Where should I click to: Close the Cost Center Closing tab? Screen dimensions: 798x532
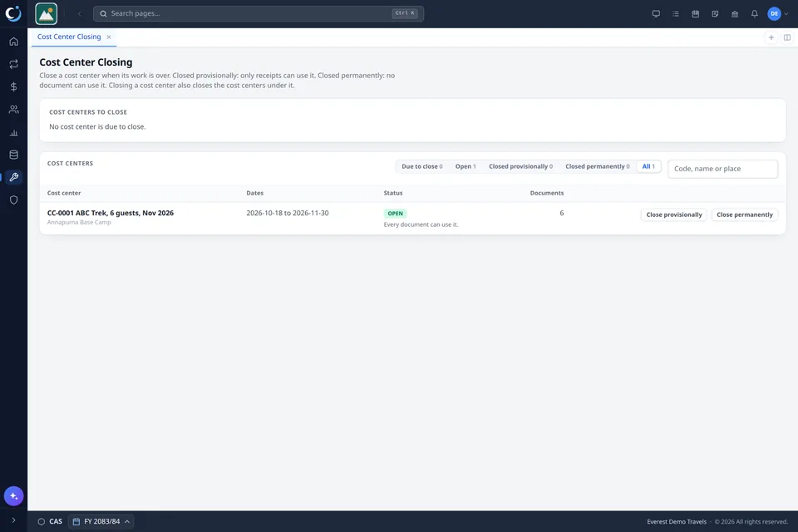point(109,37)
